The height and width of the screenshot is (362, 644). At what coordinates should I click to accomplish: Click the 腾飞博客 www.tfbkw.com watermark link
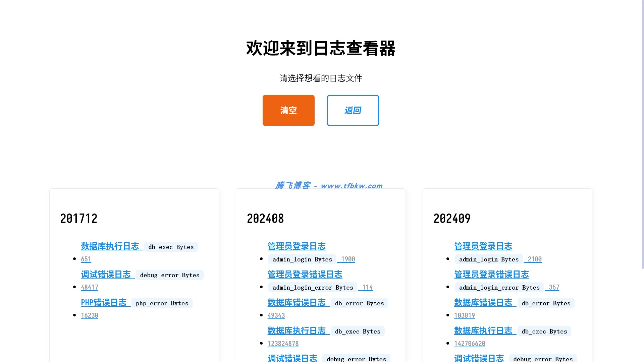click(x=329, y=186)
